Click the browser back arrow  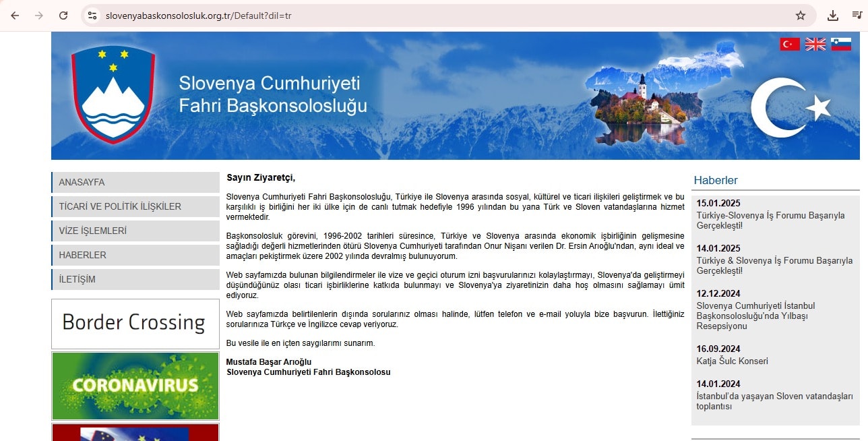[x=15, y=16]
